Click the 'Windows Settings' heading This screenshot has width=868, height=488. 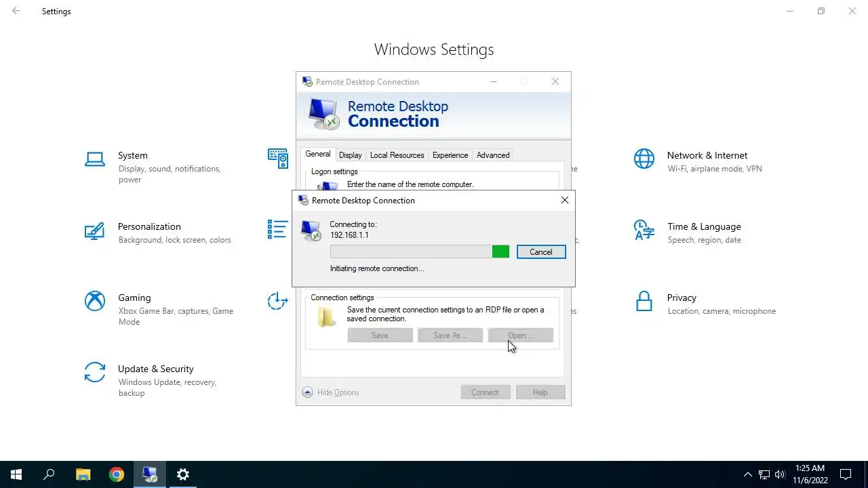click(434, 49)
